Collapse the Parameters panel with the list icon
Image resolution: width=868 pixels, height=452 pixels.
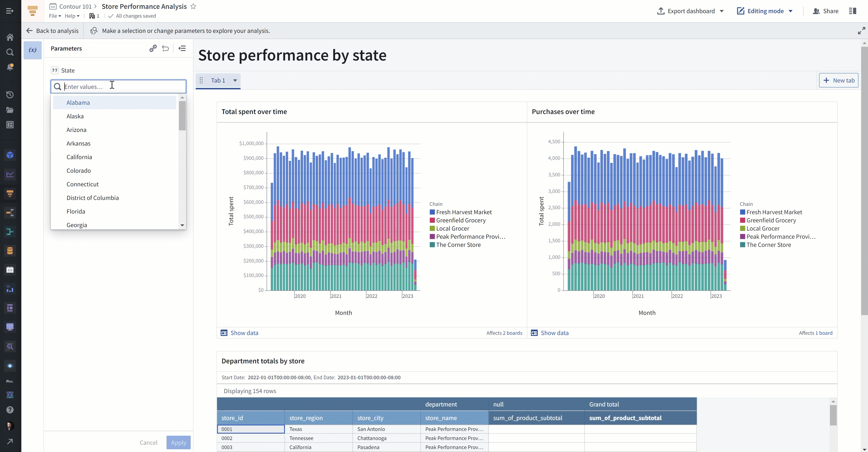tap(182, 48)
